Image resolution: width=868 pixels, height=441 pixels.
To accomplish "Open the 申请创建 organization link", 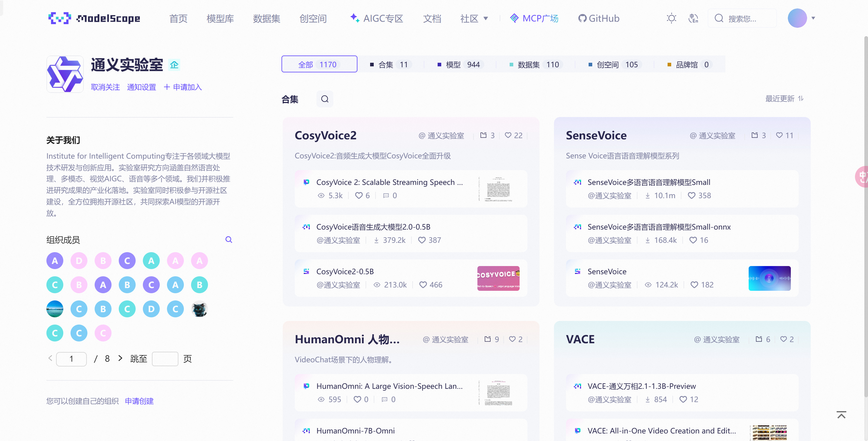I will [139, 401].
